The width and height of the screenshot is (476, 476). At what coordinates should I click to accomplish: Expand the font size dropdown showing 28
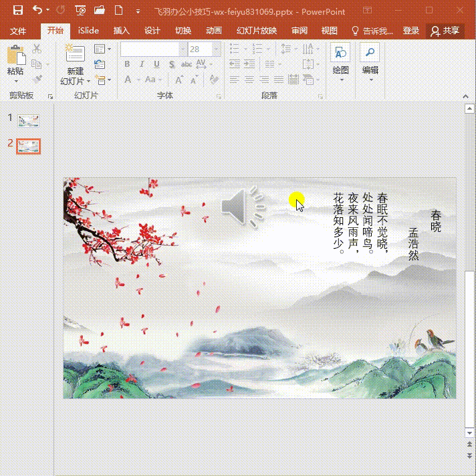coord(216,49)
